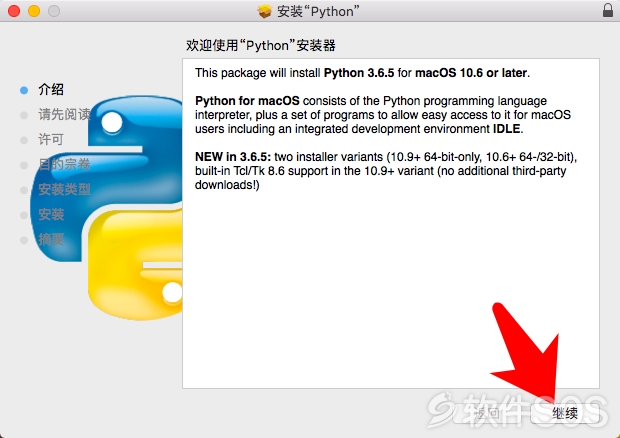Click the package icon beside the window title
Viewport: 620px width, 438px height.
pyautogui.click(x=265, y=11)
